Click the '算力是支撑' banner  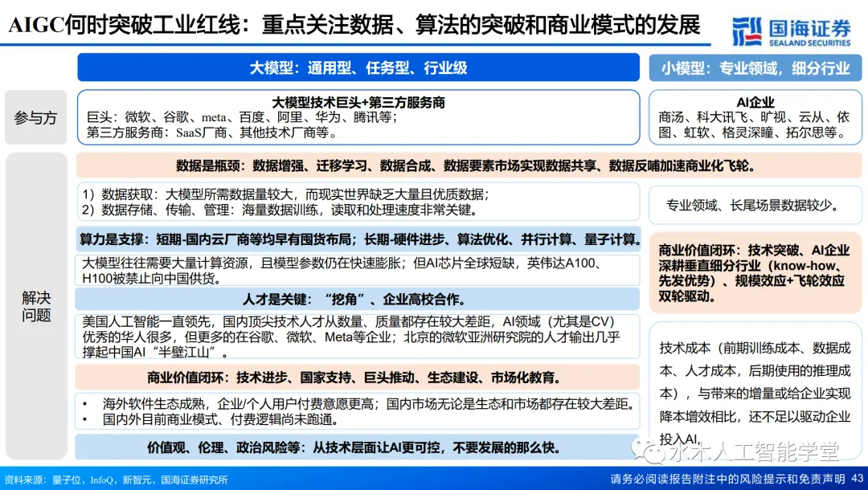pyautogui.click(x=358, y=239)
